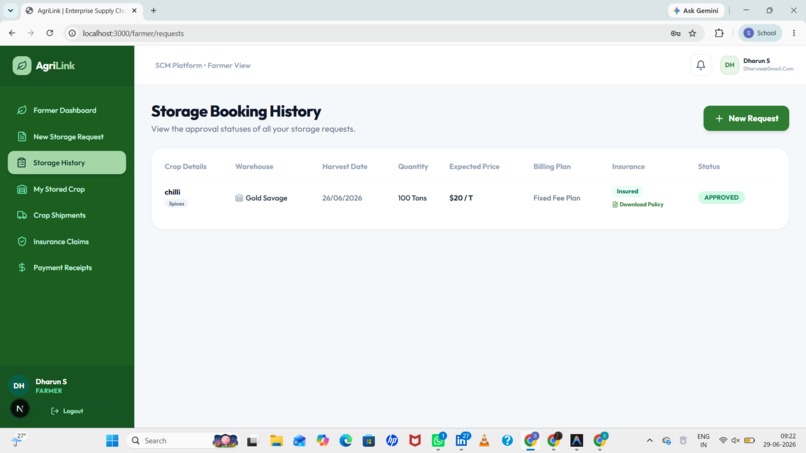
Task: Open File Explorer from taskbar
Action: click(x=276, y=441)
